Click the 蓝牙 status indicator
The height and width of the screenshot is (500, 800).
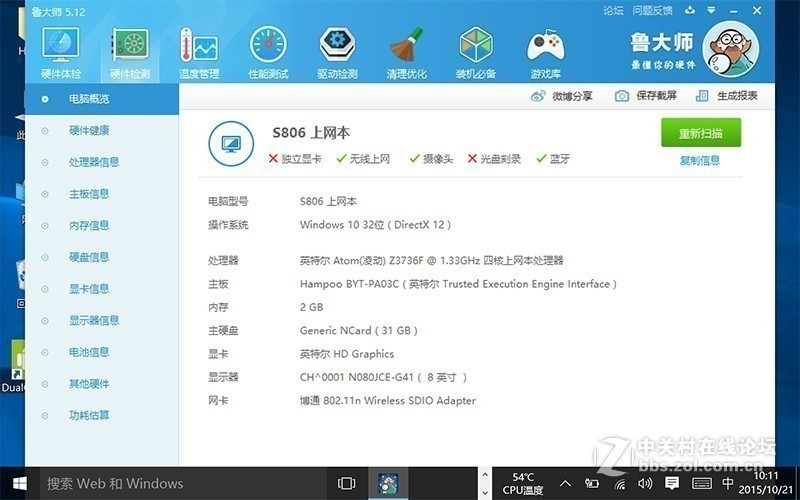pos(553,159)
